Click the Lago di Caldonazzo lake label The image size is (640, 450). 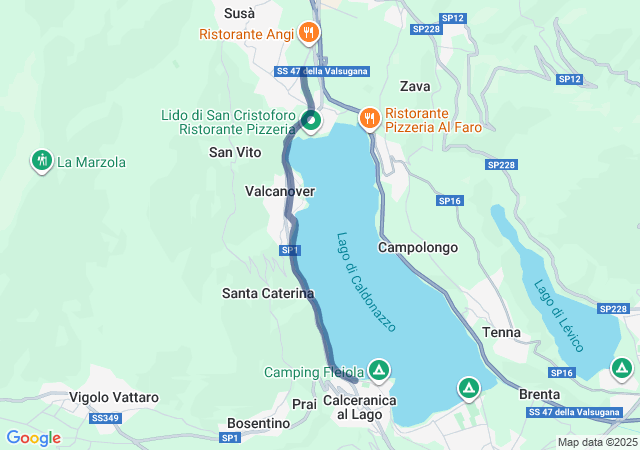point(366,282)
